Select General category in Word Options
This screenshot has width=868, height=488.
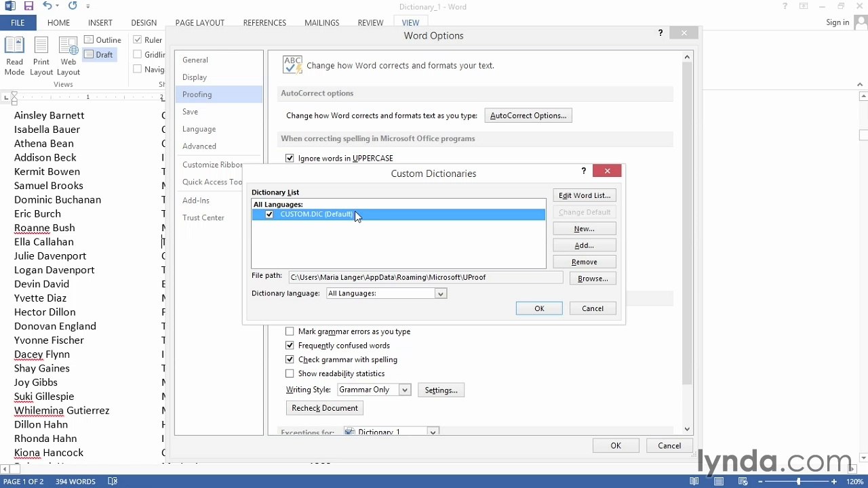tap(218, 60)
